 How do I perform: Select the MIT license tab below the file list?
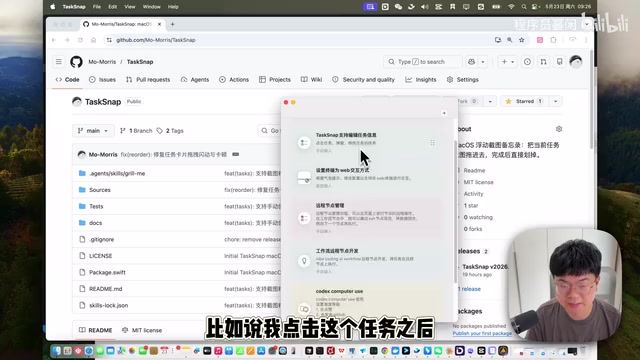(x=142, y=330)
